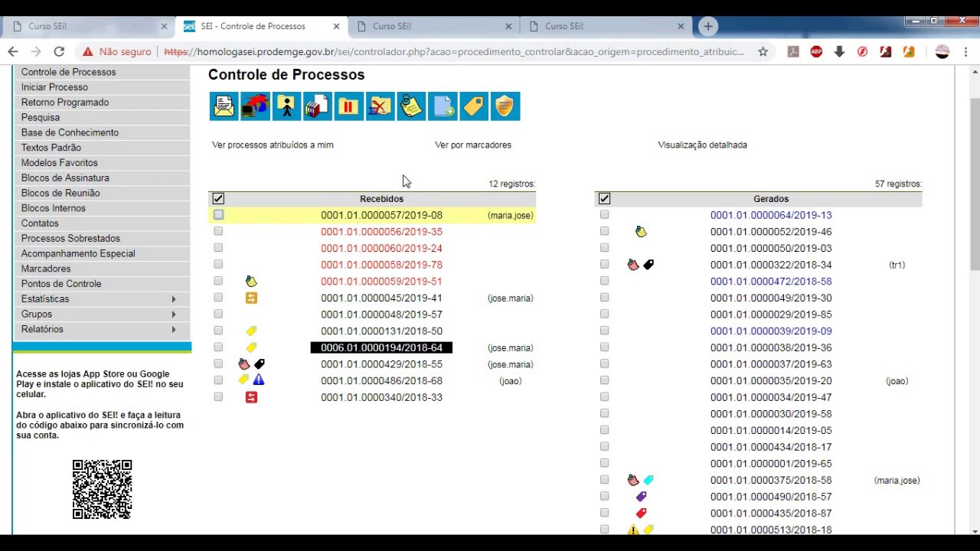Image resolution: width=980 pixels, height=551 pixels.
Task: Click the Atualizar Andamento globe icon
Action: coord(256,106)
